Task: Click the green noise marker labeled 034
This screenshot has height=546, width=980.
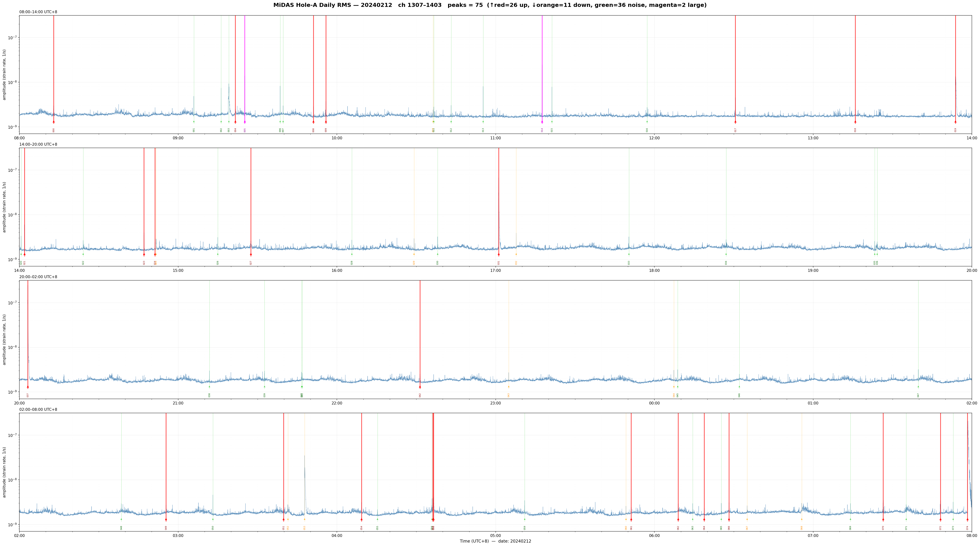Action: [726, 254]
